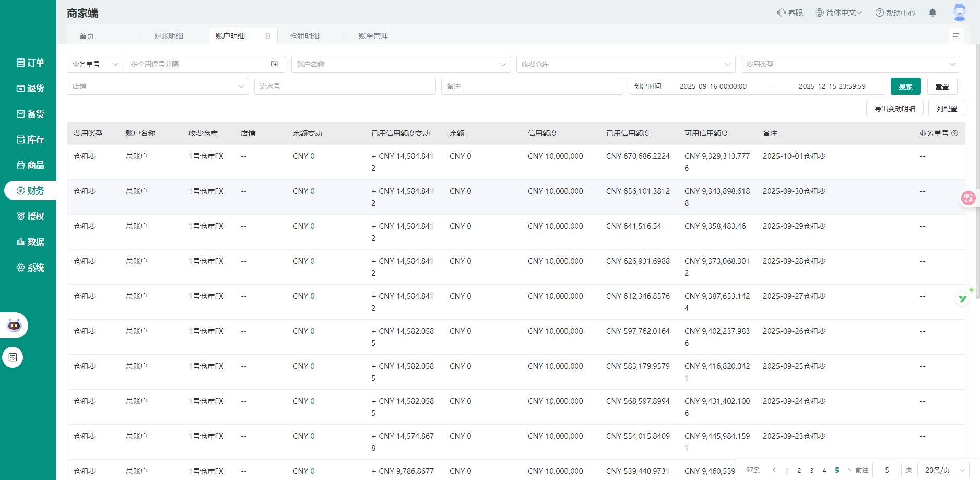Switch to the 仓租明细 tab
This screenshot has width=980, height=480.
coord(305,36)
